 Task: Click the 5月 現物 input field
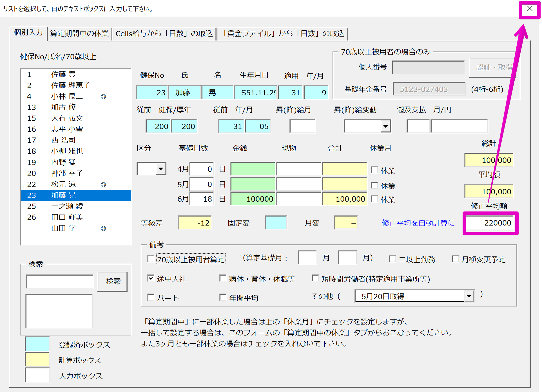[299, 184]
